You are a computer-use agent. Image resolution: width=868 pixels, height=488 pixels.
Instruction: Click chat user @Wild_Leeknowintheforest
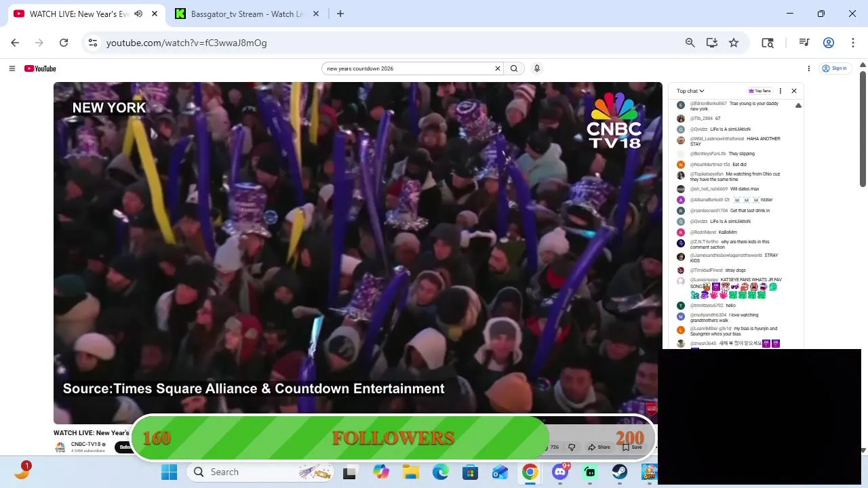tap(717, 139)
